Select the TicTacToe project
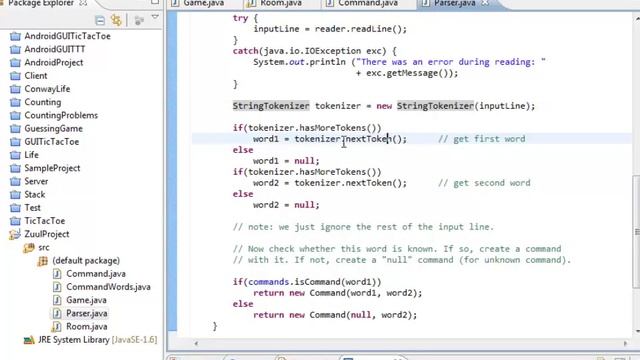This screenshot has height=360, width=640. pos(45,221)
